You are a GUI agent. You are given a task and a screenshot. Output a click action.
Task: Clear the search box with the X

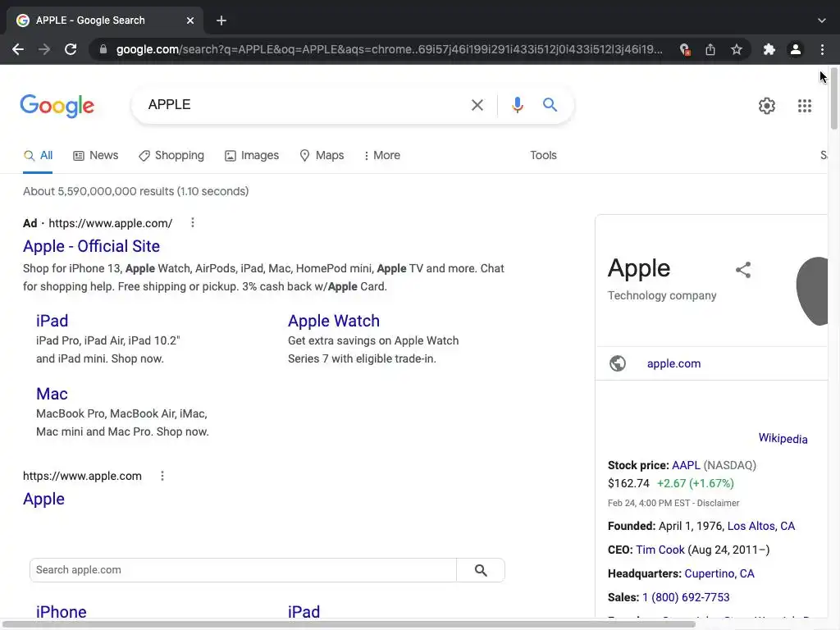tap(477, 105)
